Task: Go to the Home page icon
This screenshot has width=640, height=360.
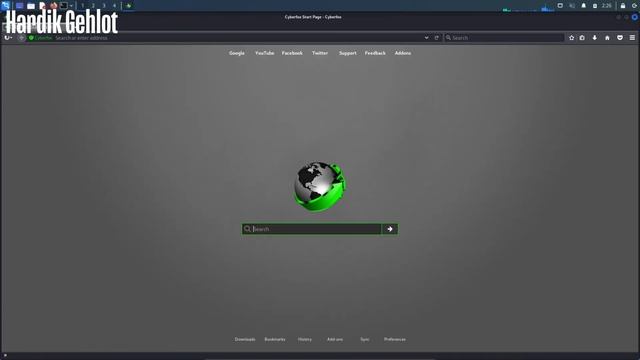Action: click(607, 38)
